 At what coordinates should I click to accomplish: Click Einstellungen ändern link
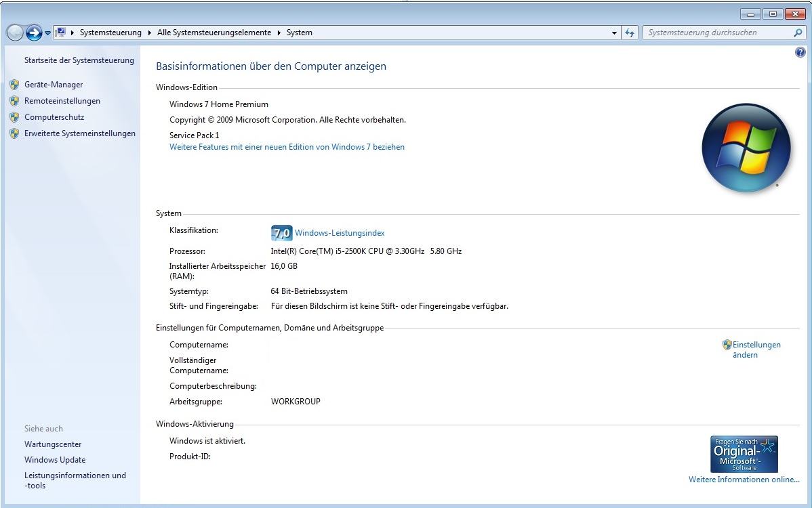pyautogui.click(x=756, y=350)
